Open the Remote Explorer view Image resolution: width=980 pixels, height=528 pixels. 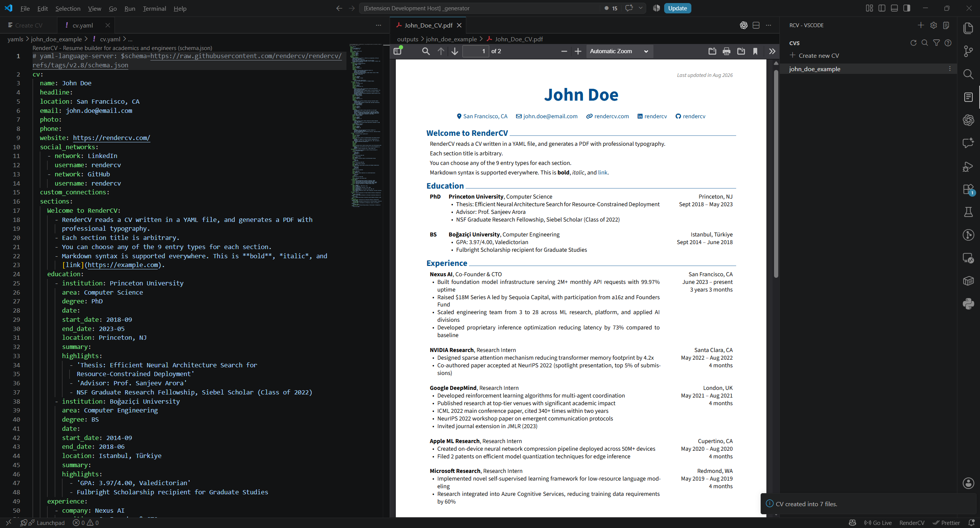968,258
